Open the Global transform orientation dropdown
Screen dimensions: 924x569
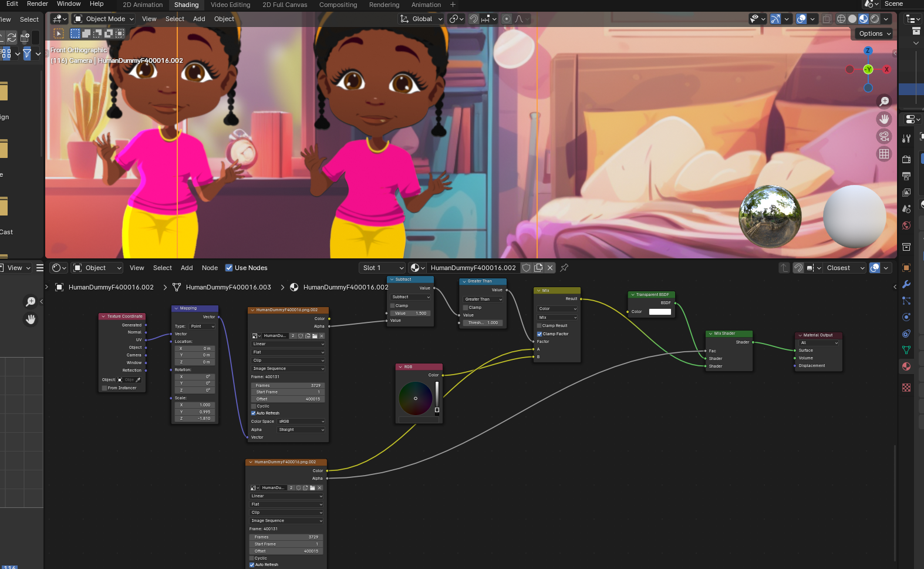tap(420, 19)
